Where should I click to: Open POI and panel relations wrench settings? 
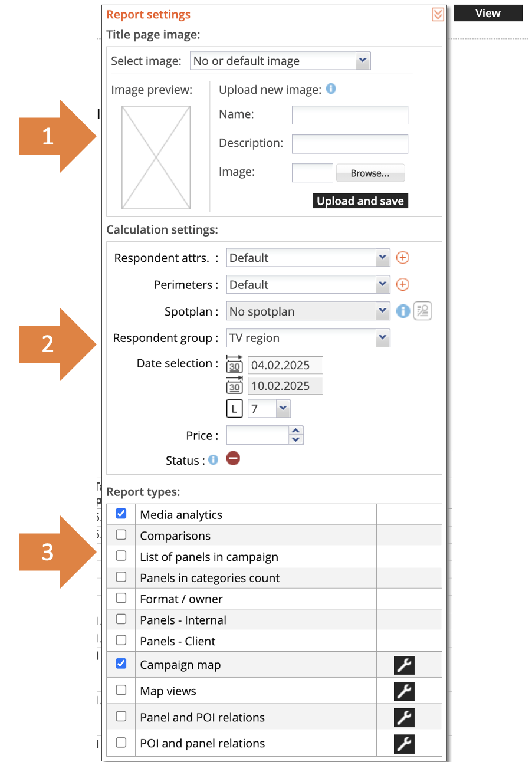[x=404, y=743]
